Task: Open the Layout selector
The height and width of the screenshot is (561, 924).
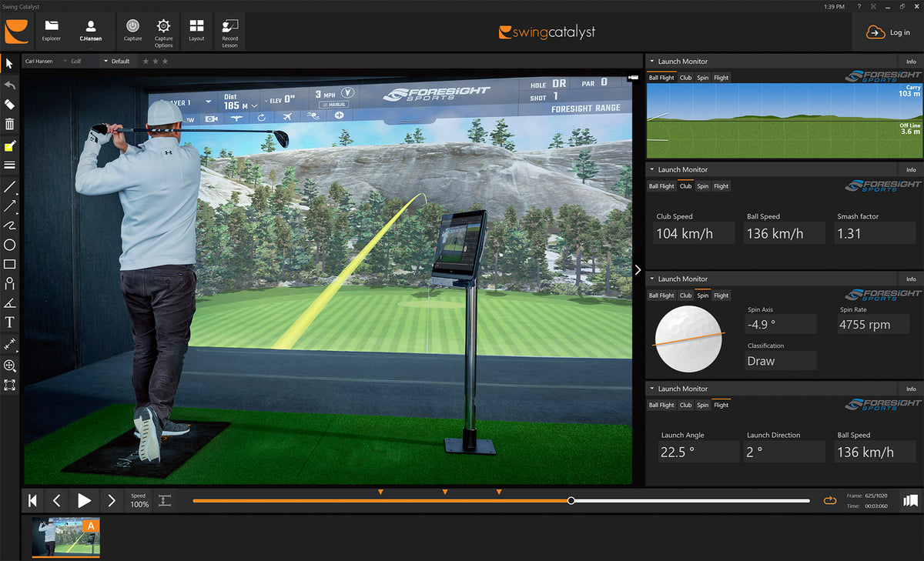Action: pos(196,31)
